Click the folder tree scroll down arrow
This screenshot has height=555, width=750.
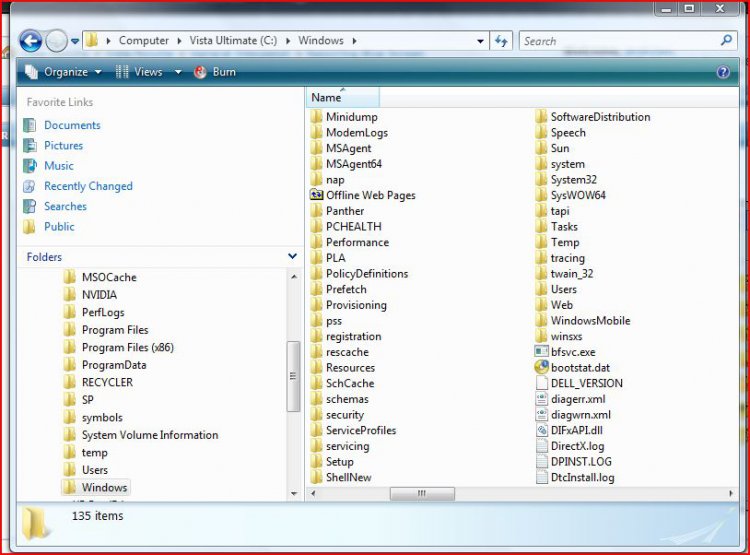[x=294, y=493]
